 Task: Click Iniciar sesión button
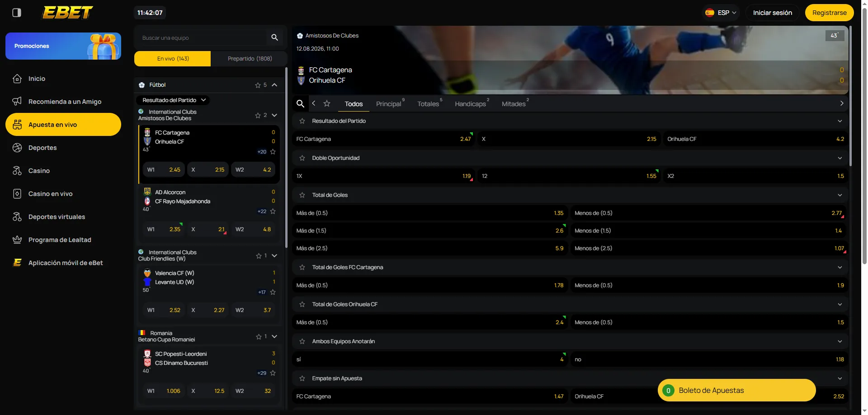point(773,13)
